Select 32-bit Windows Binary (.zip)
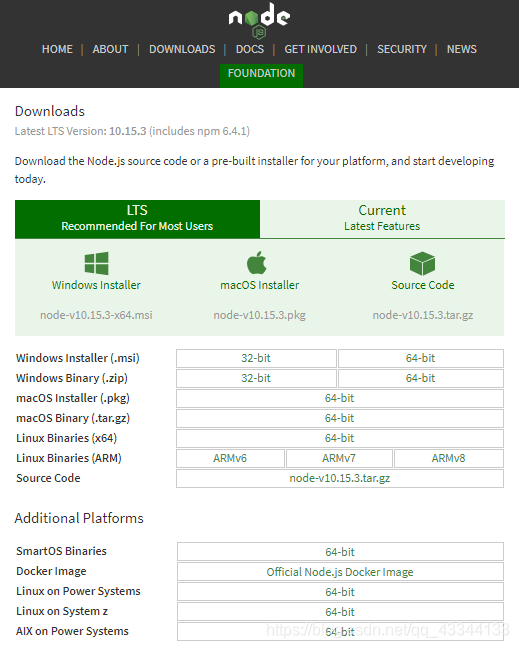 click(256, 378)
